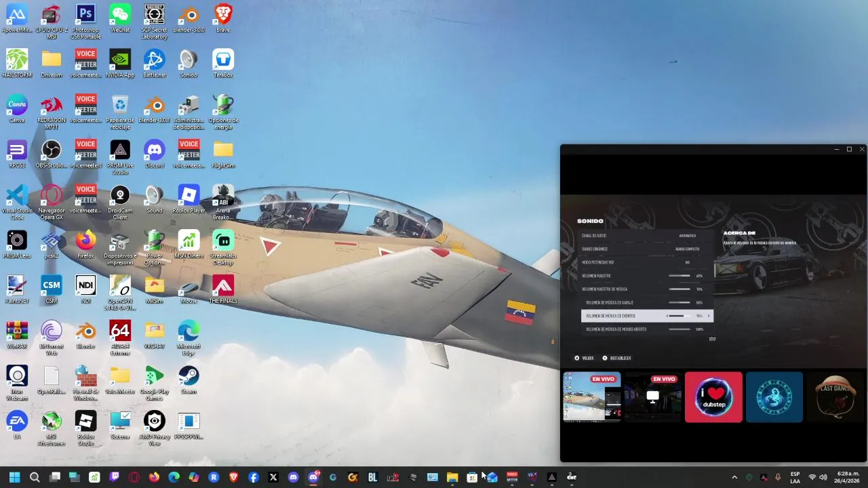
Task: Change the Canal de Audio option
Action: coord(647,236)
